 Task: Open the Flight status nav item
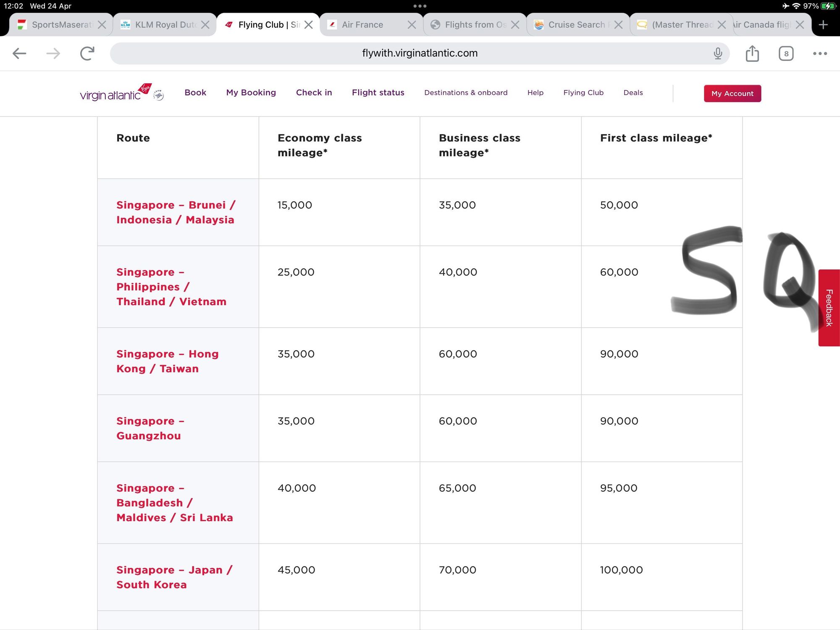(378, 92)
